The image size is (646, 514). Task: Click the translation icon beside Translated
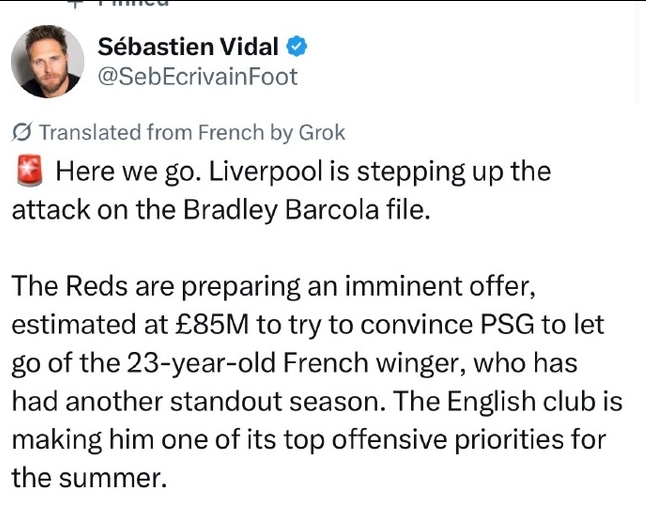click(x=21, y=133)
